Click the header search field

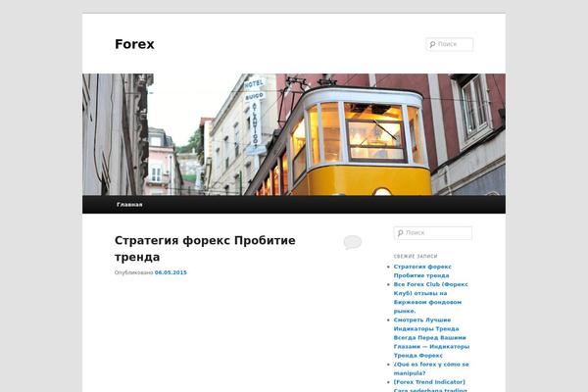tap(449, 44)
